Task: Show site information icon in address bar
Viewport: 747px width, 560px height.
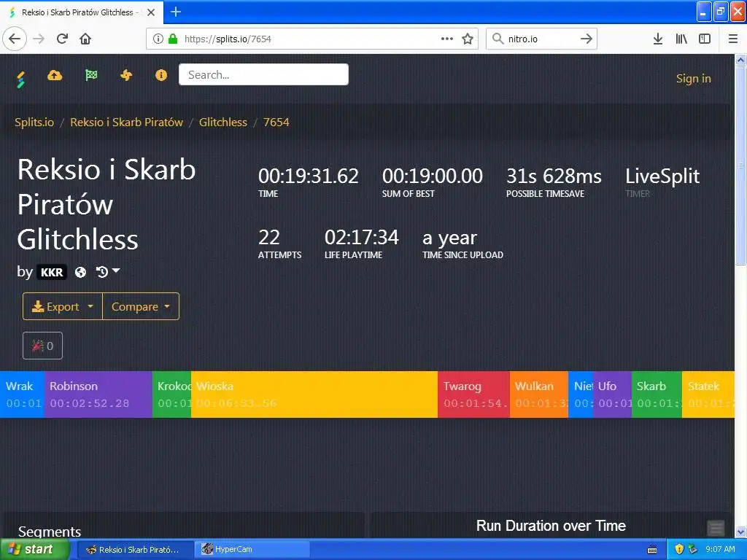Action: pos(158,39)
